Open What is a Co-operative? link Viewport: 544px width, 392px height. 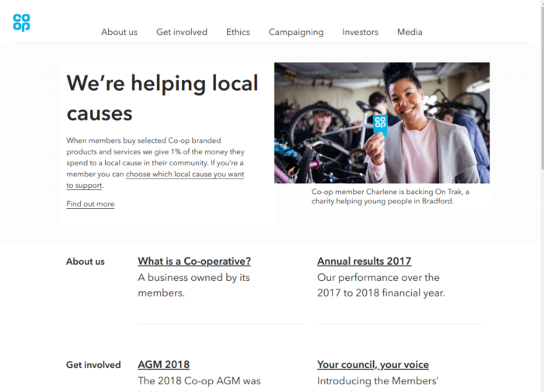coord(194,261)
